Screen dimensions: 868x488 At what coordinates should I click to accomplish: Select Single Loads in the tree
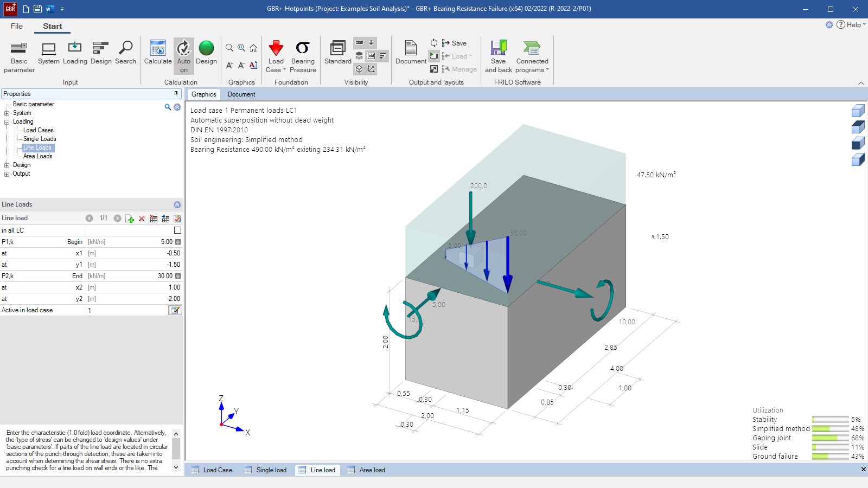point(40,139)
